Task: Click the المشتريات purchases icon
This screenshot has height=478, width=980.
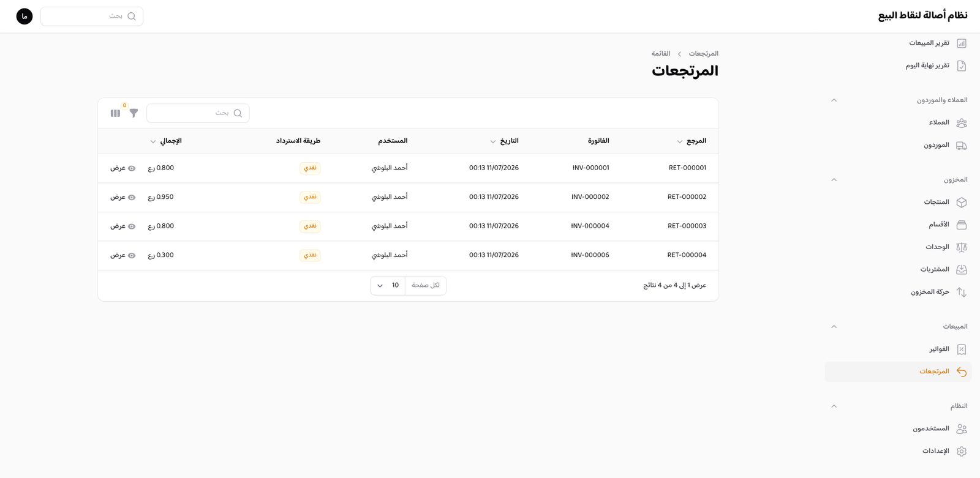Action: 962,270
